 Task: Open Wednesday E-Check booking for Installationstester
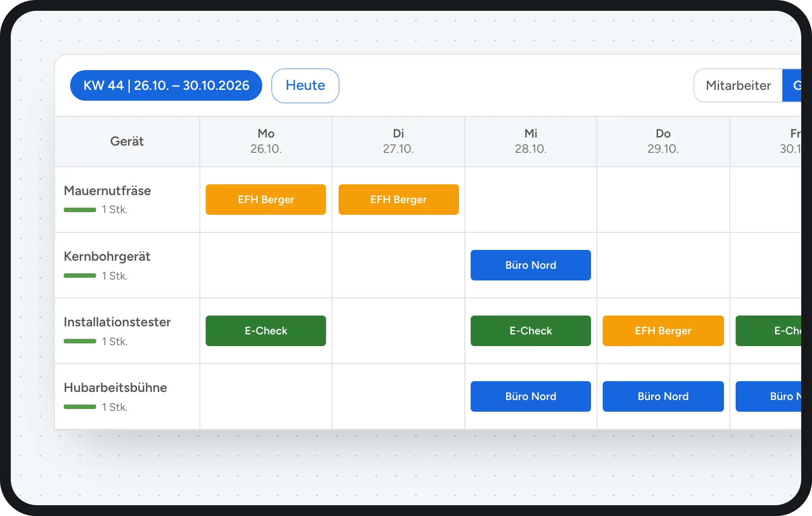click(x=531, y=331)
